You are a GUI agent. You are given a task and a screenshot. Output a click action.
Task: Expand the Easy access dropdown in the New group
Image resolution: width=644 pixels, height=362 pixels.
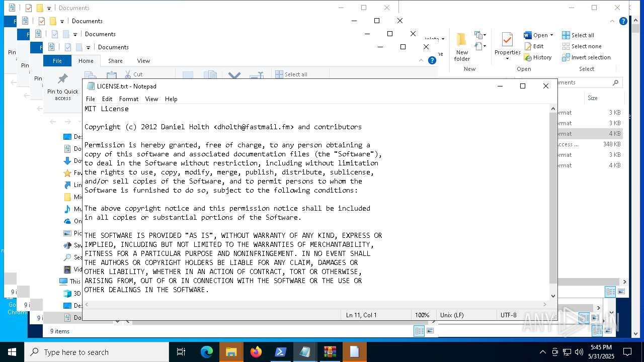point(485,46)
